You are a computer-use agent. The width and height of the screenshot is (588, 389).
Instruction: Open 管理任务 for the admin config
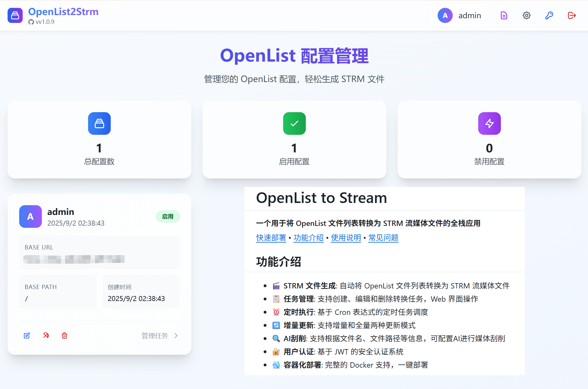160,336
